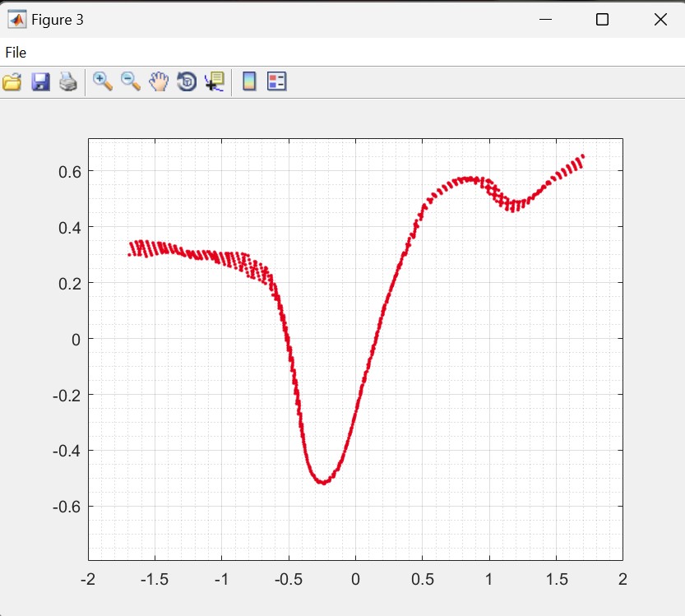Image resolution: width=685 pixels, height=616 pixels.
Task: Open the File menu
Action: 16,53
